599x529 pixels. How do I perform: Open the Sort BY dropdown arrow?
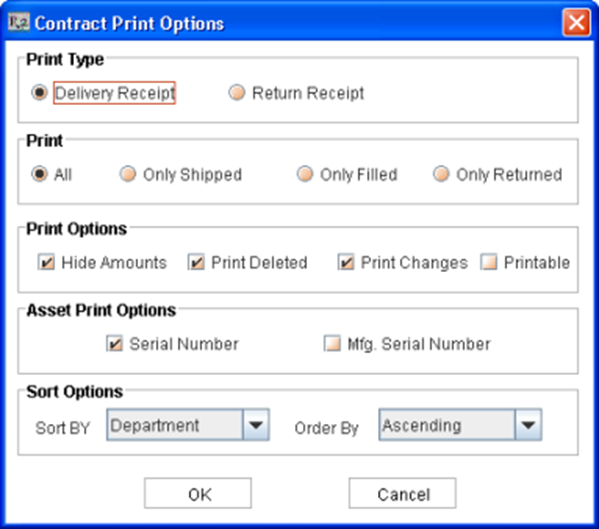point(256,425)
